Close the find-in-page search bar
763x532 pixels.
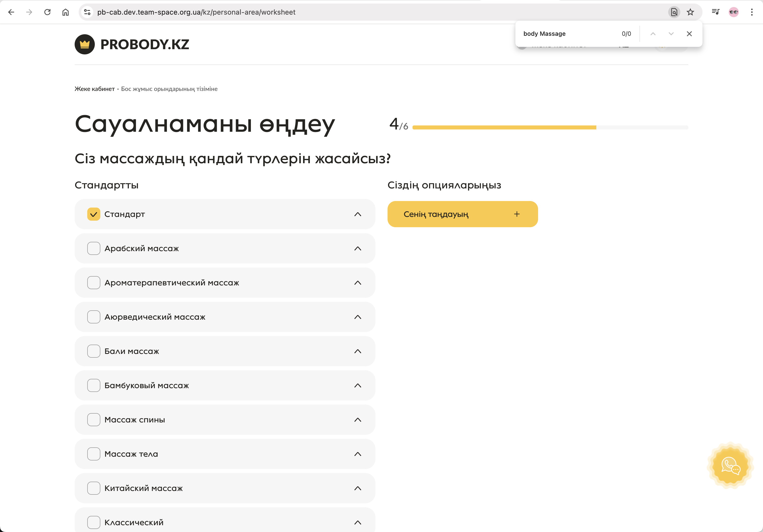coord(689,34)
